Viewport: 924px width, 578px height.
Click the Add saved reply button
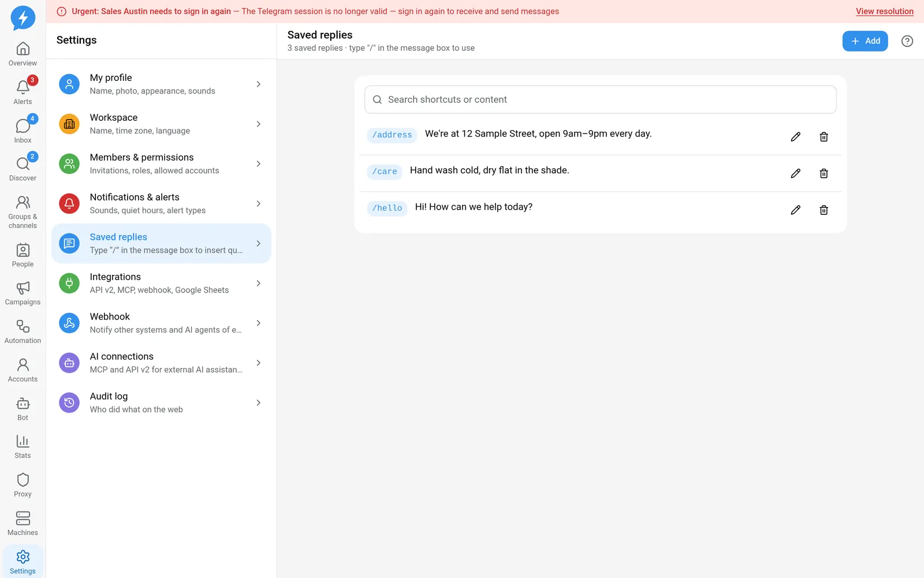[x=865, y=41]
